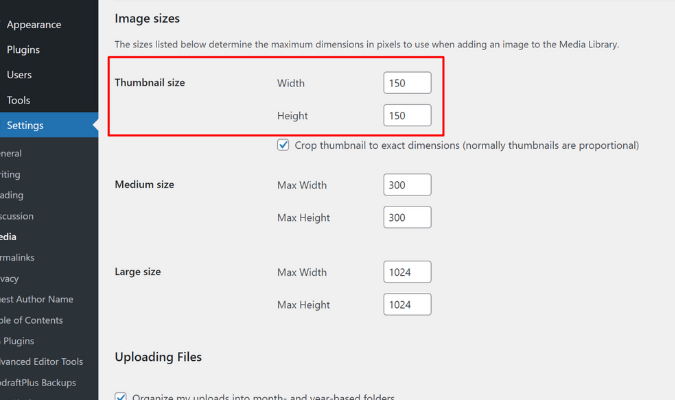Open the Media settings submenu link

(8, 237)
